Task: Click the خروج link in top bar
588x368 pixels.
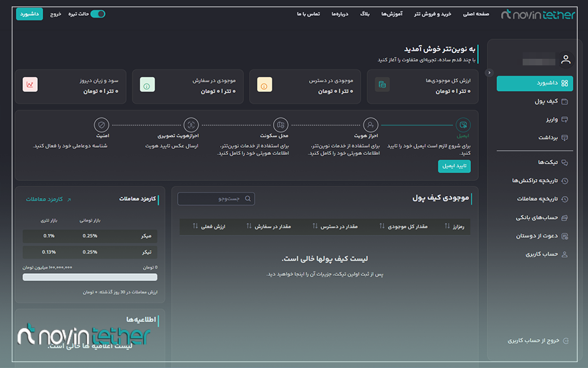Action: pos(56,14)
